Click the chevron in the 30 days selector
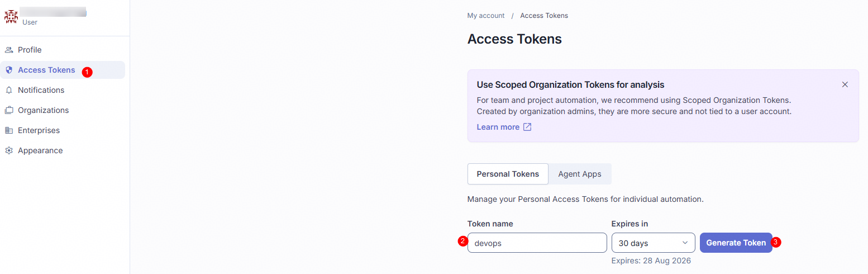The height and width of the screenshot is (274, 868). (685, 243)
